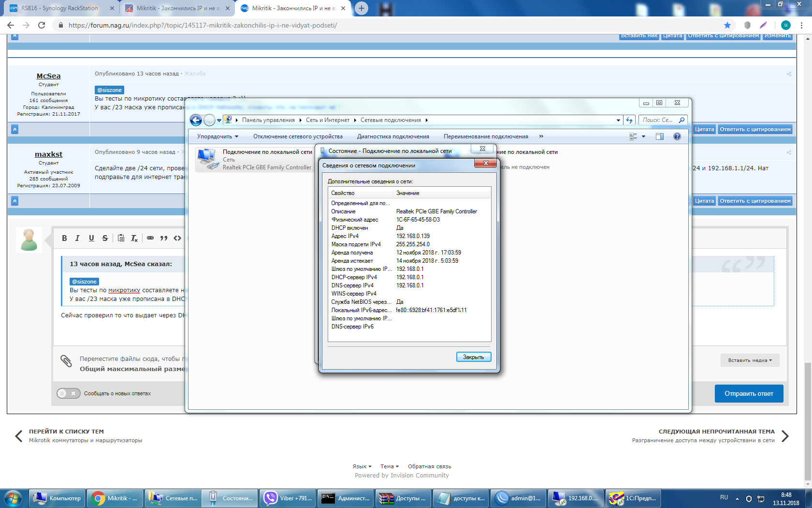812x508 pixels.
Task: Click the RU language indicator in the taskbar
Action: tap(724, 497)
